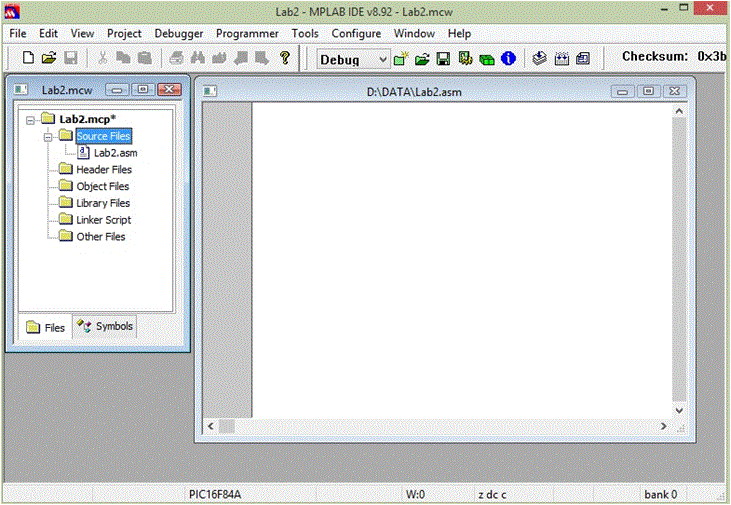Click the W:0 status bar entry

pos(415,494)
